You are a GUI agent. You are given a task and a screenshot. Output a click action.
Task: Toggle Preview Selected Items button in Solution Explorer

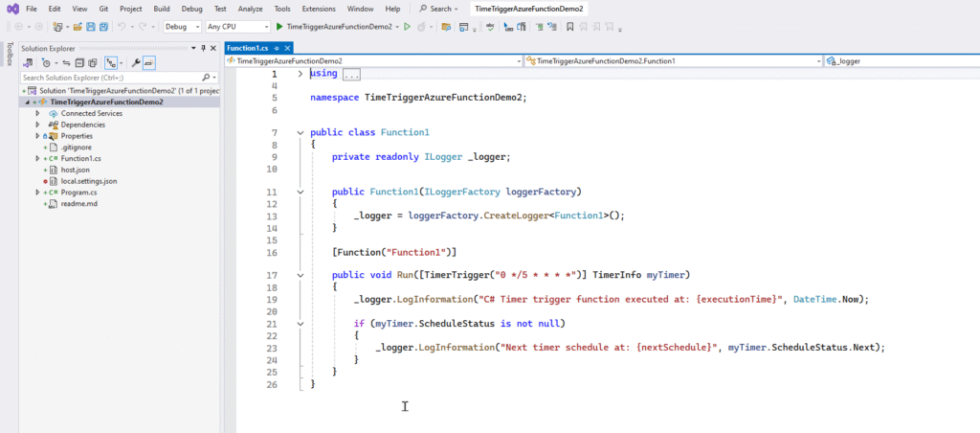coord(149,63)
